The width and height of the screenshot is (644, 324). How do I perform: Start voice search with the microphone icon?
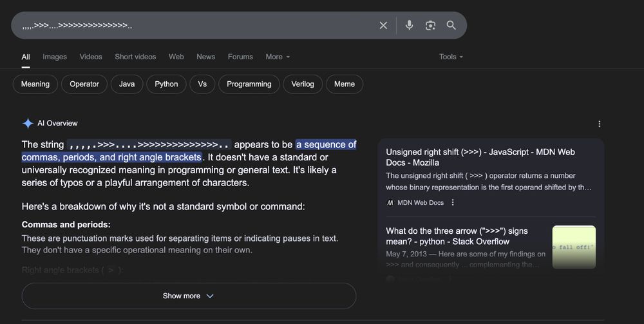pyautogui.click(x=409, y=26)
